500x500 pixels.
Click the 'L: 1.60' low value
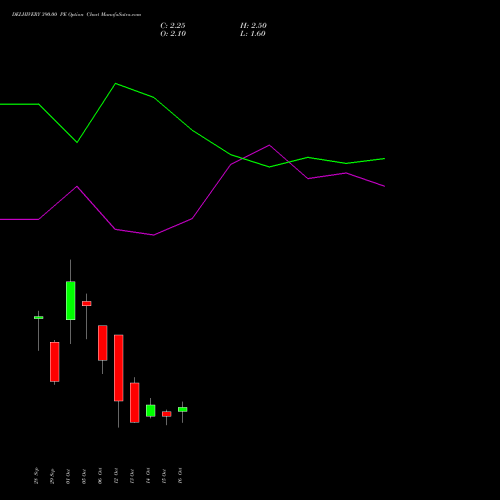click(x=253, y=34)
